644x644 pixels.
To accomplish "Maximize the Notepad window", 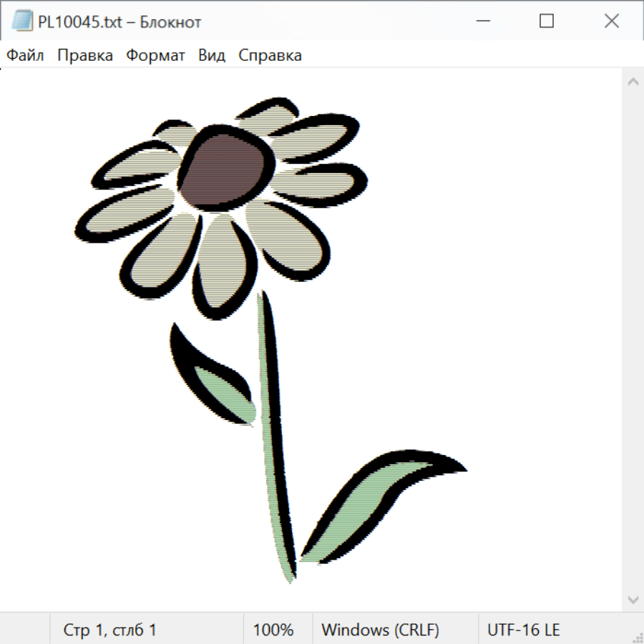I will pyautogui.click(x=547, y=21).
